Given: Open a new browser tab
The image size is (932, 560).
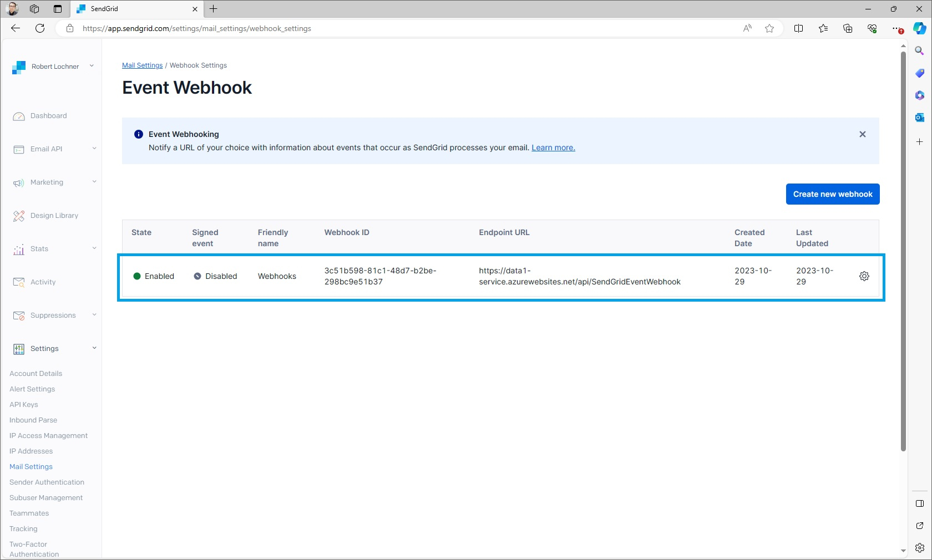Looking at the screenshot, I should click(213, 9).
